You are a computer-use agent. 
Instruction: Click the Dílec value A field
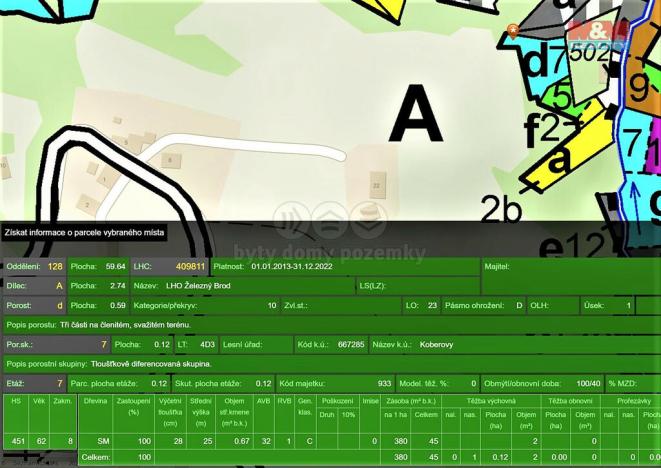click(58, 286)
